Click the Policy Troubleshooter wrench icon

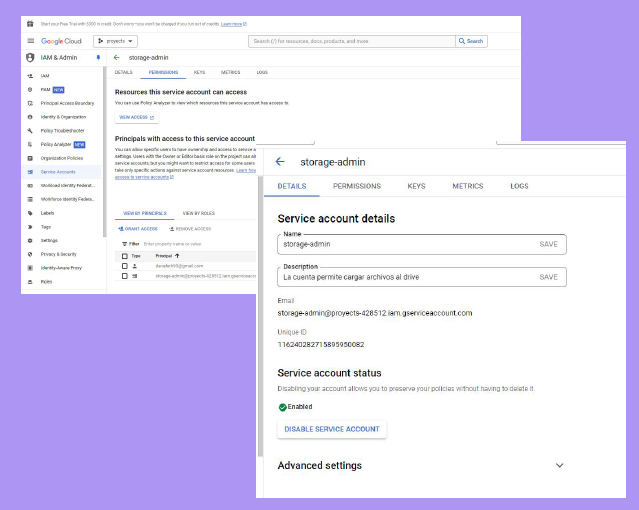[x=30, y=130]
